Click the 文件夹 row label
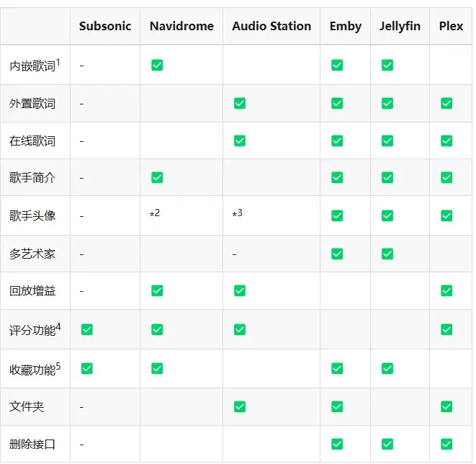The width and height of the screenshot is (476, 464). pyautogui.click(x=27, y=407)
